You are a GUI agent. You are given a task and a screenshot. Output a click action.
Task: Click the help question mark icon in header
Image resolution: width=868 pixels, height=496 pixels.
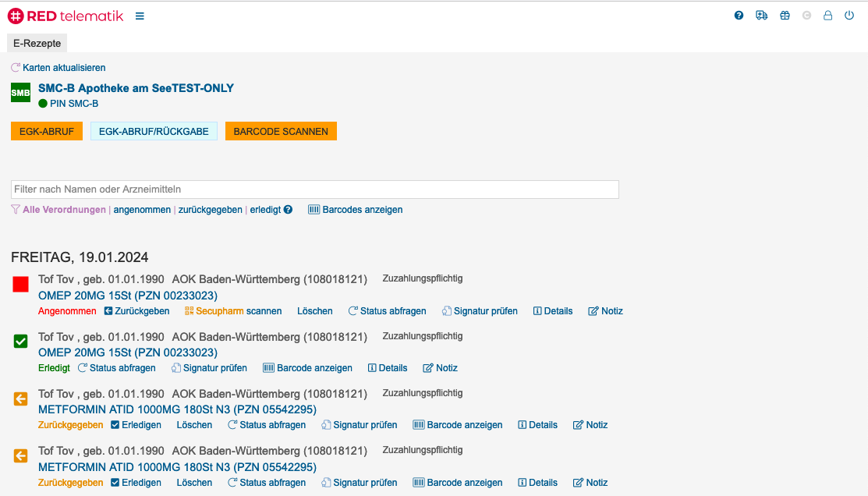click(739, 16)
